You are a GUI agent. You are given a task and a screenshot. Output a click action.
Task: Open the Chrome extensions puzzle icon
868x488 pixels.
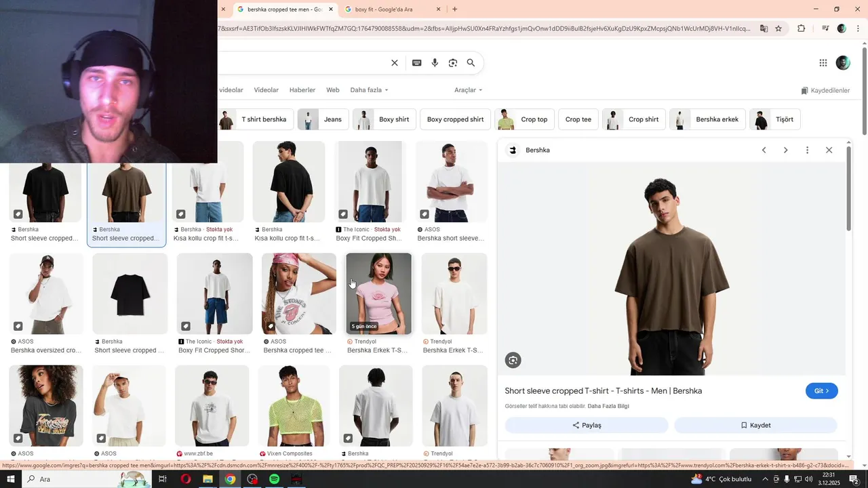point(802,28)
